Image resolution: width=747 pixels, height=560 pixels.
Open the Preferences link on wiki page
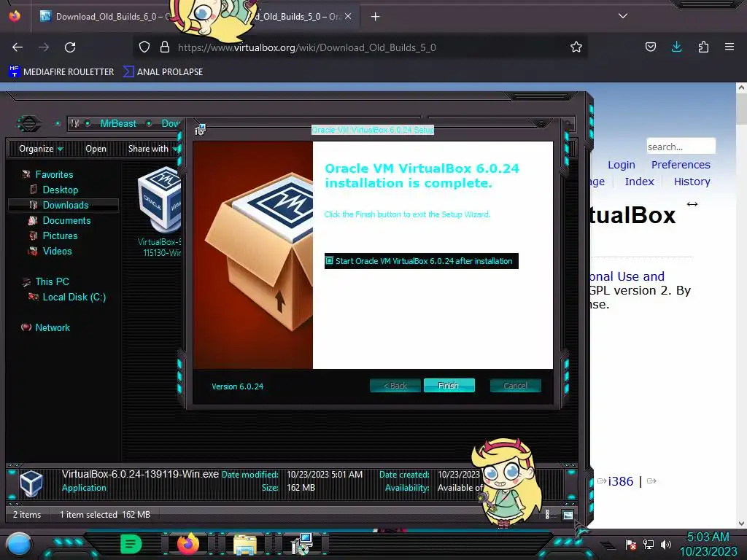click(x=681, y=165)
